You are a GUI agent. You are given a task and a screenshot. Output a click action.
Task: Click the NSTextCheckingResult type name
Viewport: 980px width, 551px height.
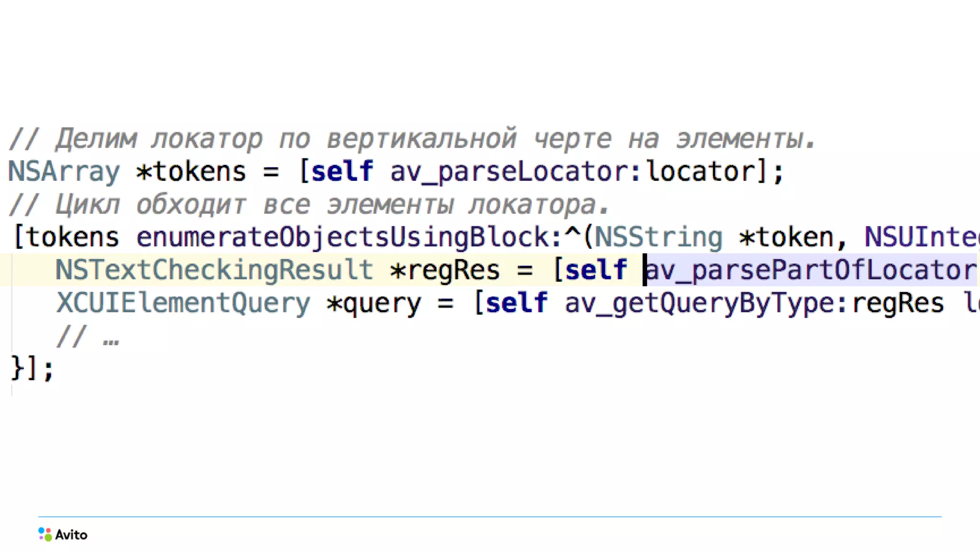214,270
